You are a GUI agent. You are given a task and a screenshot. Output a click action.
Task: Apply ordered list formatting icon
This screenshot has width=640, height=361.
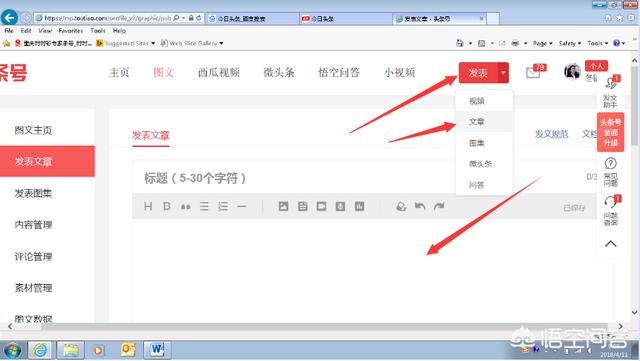[x=223, y=207]
